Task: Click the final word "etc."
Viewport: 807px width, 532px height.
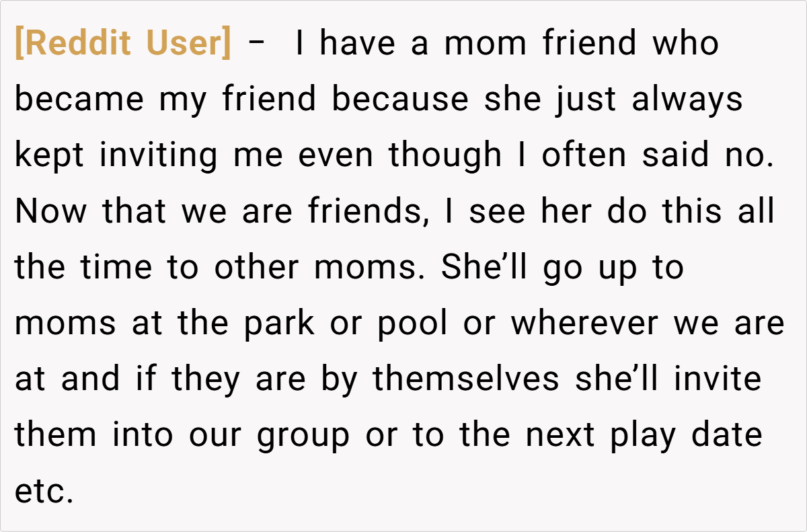Action: click(44, 492)
